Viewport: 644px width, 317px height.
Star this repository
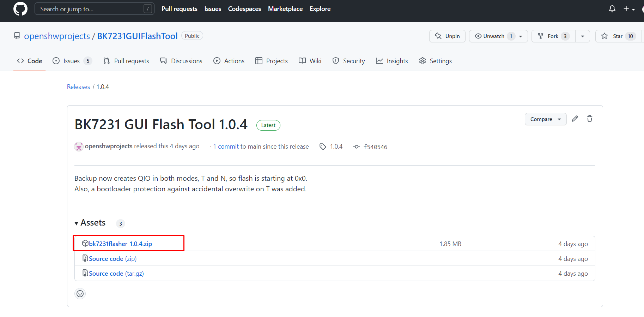[x=618, y=36]
